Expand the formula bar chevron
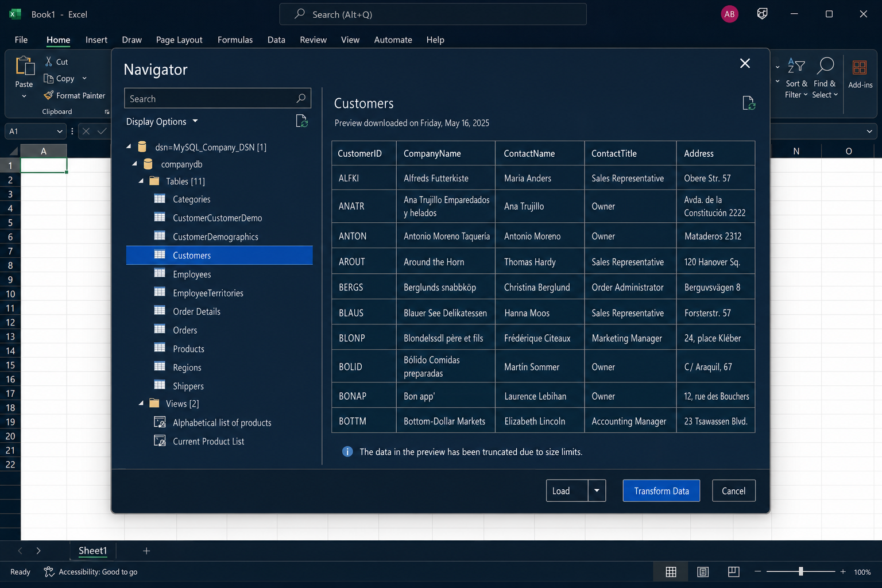 (x=869, y=131)
